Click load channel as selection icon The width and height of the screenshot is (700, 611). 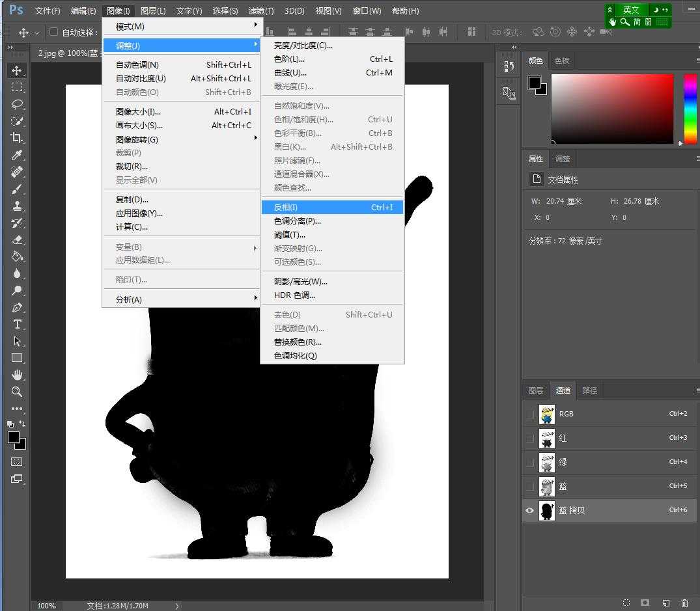coord(626,603)
